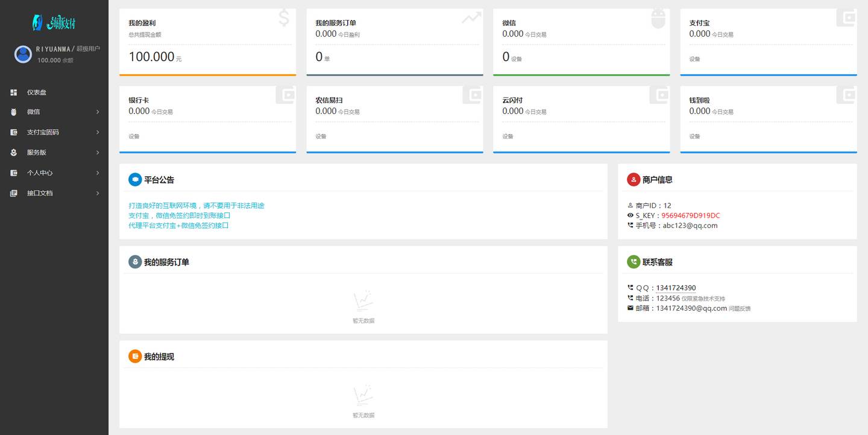Click the QQ number 1341724390 link

pyautogui.click(x=676, y=288)
